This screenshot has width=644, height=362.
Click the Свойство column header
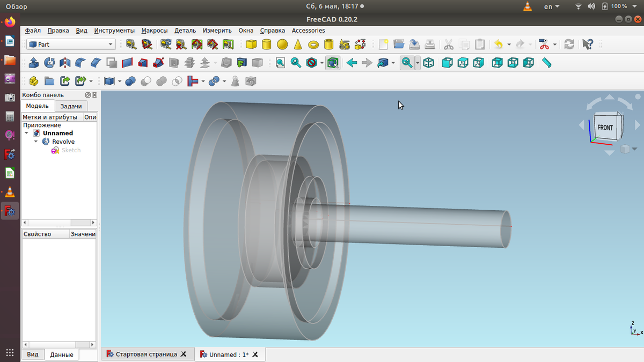46,234
